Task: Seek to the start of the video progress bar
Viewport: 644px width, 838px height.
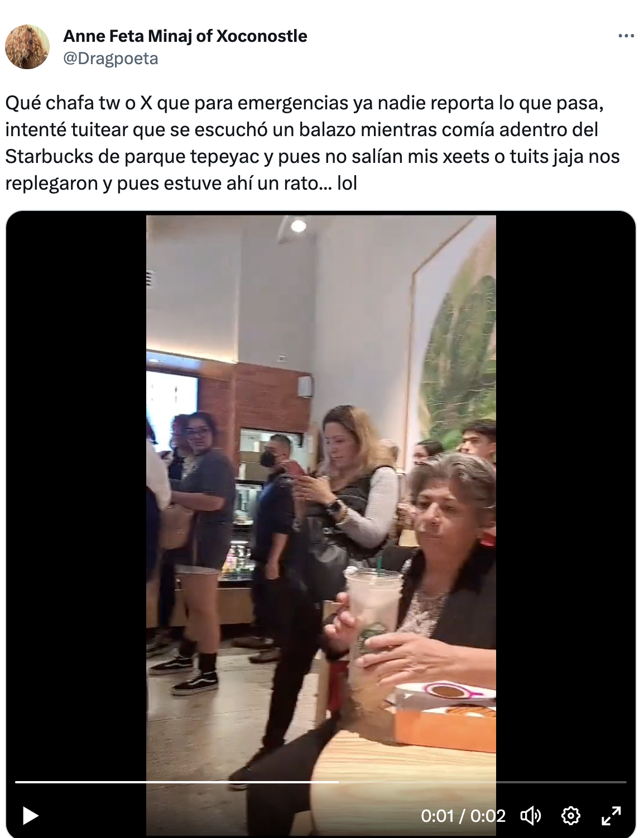Action: [16, 782]
